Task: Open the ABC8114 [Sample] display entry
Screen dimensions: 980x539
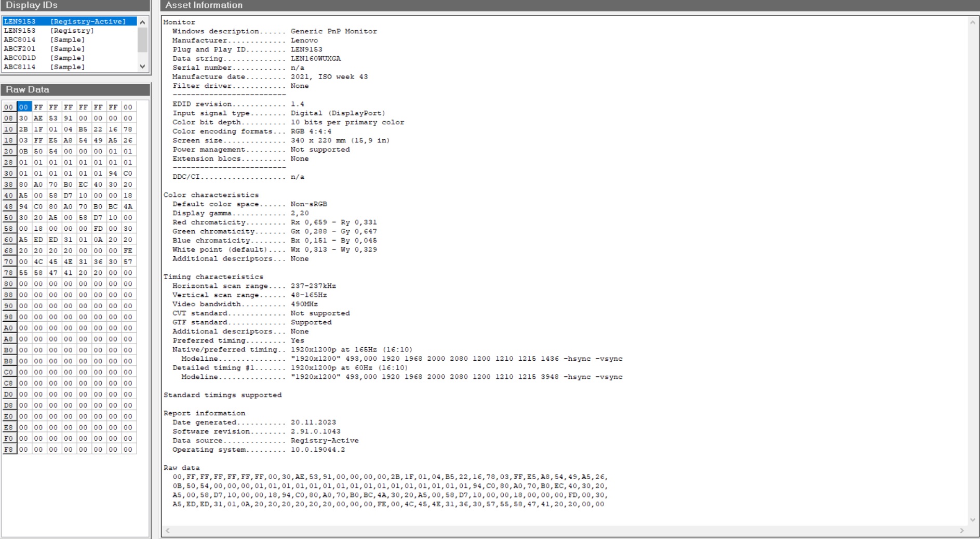Action: pyautogui.click(x=70, y=67)
